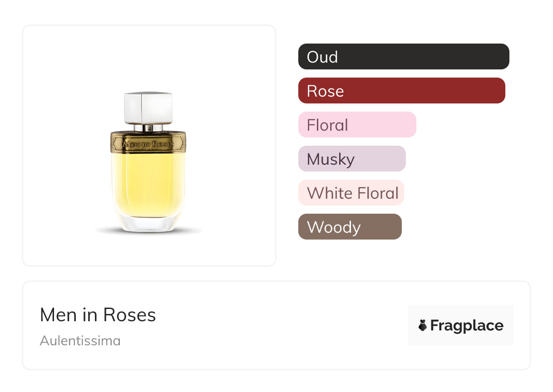Click the White Floral label text
Screen dimensions: 553x392
click(353, 193)
